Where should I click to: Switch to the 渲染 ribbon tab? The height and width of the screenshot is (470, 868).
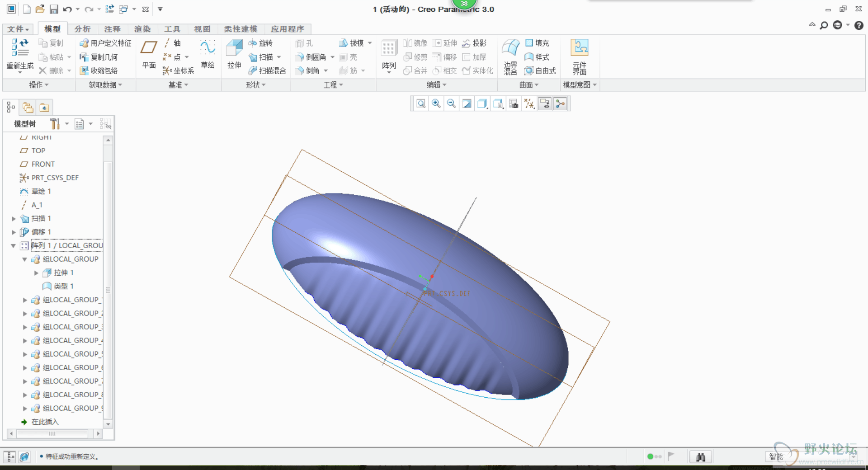click(142, 29)
